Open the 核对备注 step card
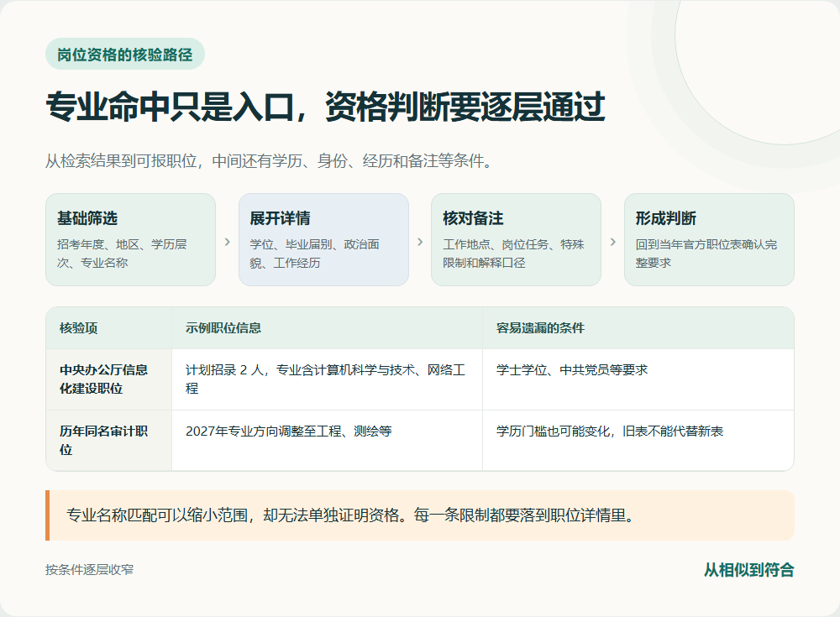The width and height of the screenshot is (840, 617). [516, 239]
